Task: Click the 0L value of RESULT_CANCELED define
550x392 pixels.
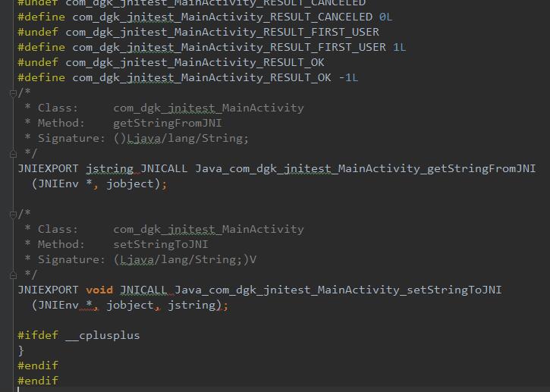Action: [x=385, y=17]
